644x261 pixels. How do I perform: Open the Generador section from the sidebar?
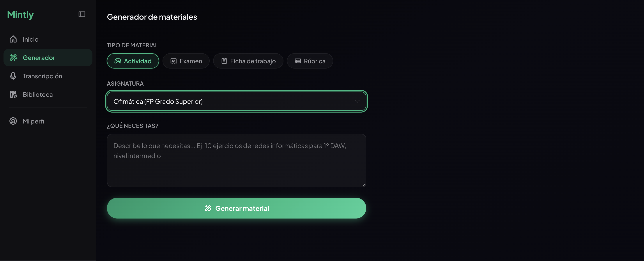(x=39, y=58)
